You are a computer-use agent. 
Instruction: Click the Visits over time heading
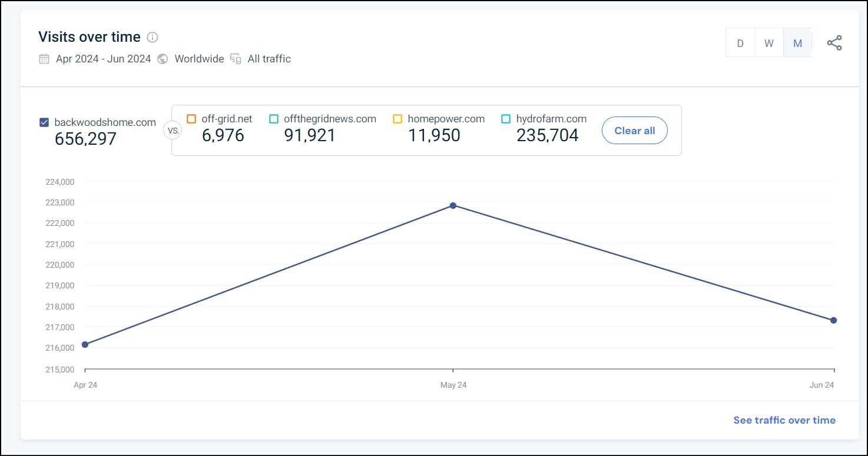(x=90, y=37)
